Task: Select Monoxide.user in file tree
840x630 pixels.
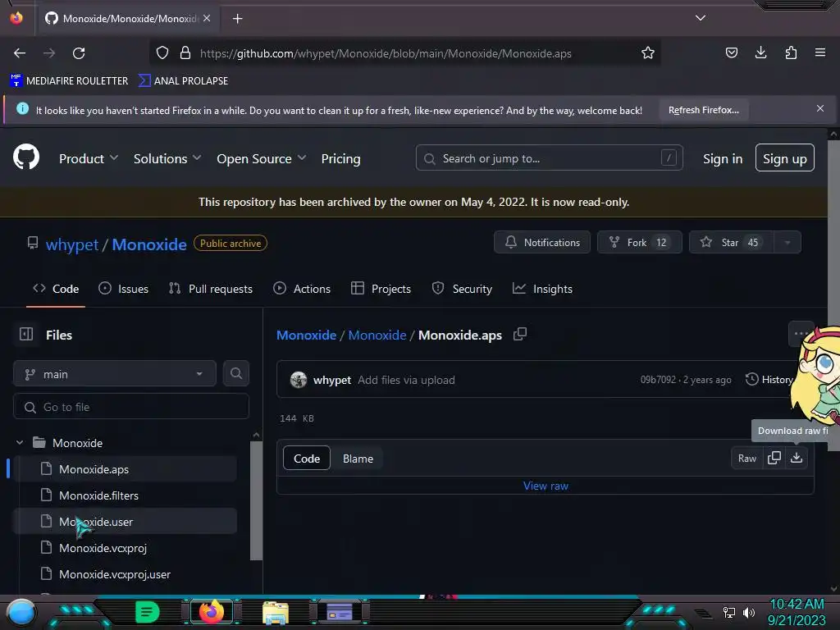Action: (x=125, y=521)
